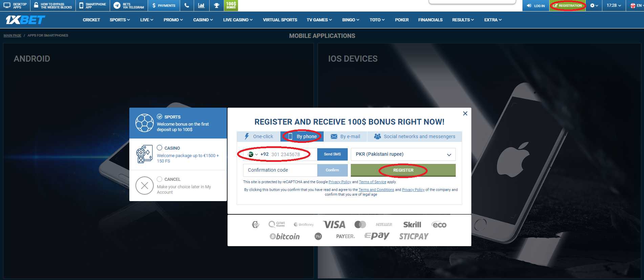Open the Desktop Apps icon link
Viewport: 644px width, 280px height.
point(7,5)
